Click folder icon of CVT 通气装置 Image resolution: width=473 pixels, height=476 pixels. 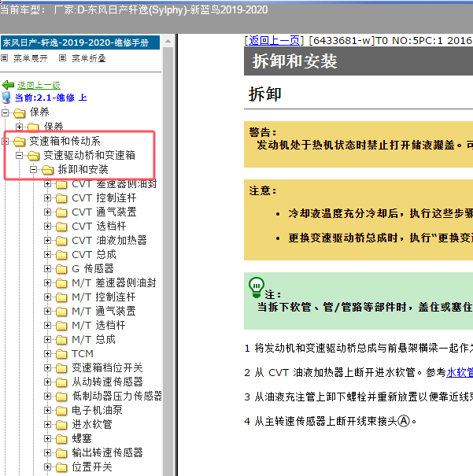(61, 212)
